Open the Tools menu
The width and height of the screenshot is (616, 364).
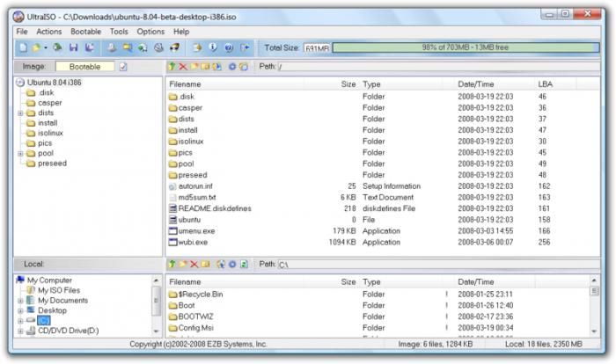[x=119, y=32]
